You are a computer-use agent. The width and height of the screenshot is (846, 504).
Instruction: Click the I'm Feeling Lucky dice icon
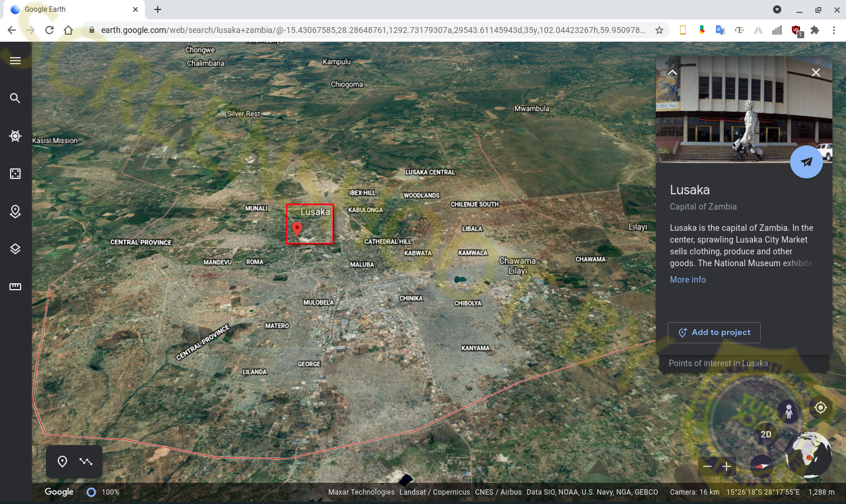click(x=15, y=174)
